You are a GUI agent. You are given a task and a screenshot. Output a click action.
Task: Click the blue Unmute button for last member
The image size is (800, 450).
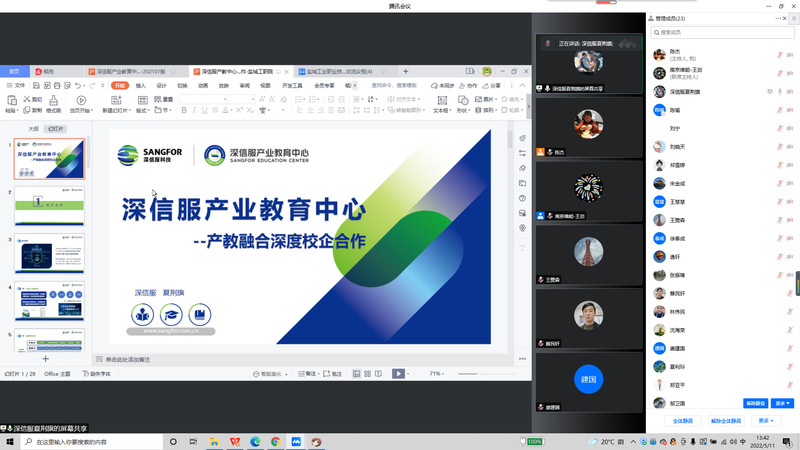pos(755,403)
